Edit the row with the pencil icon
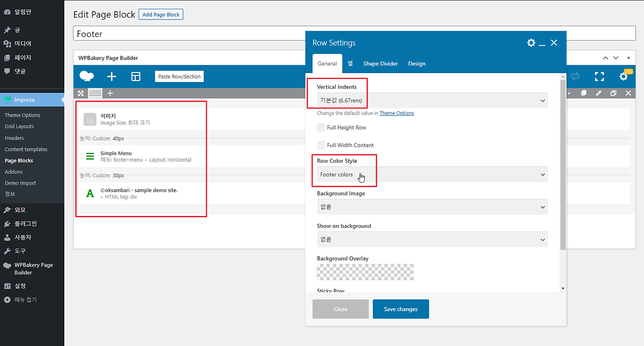 point(598,93)
